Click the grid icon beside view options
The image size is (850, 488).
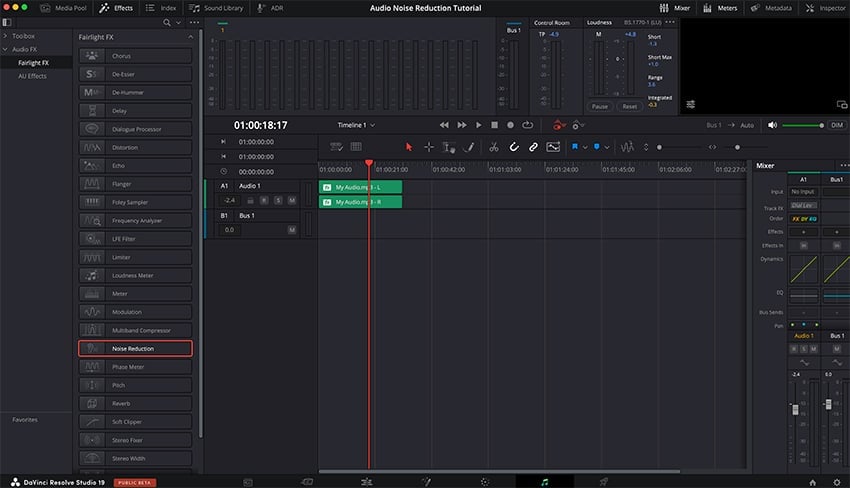pos(356,147)
